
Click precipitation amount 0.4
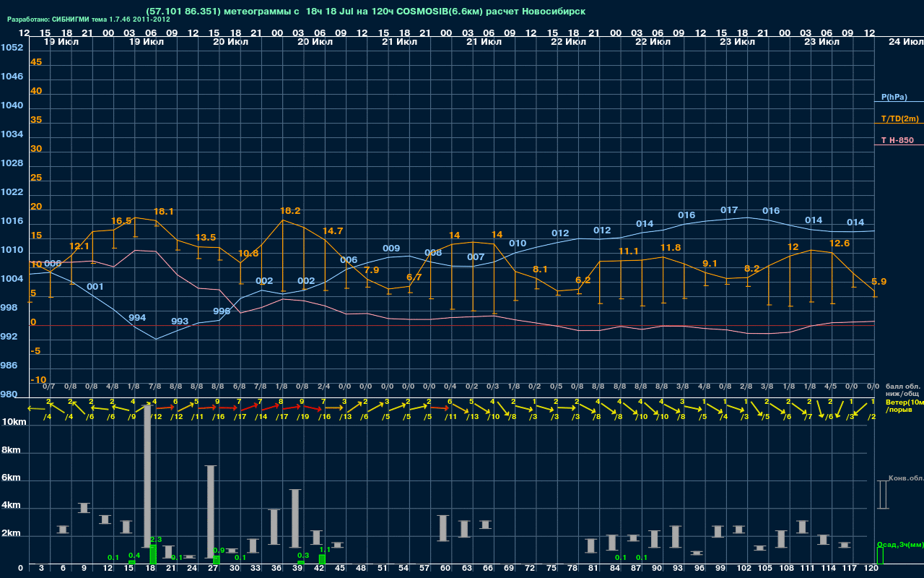pos(134,555)
